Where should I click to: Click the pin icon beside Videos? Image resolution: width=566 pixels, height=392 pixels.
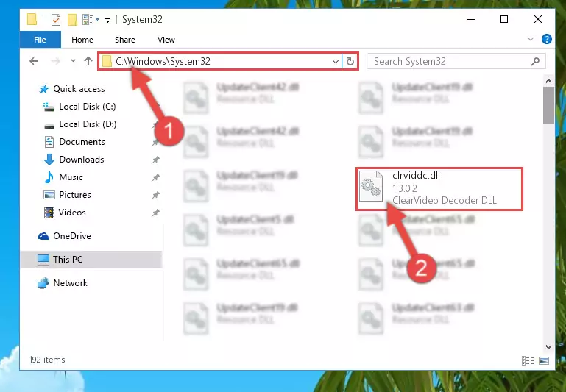pos(155,213)
